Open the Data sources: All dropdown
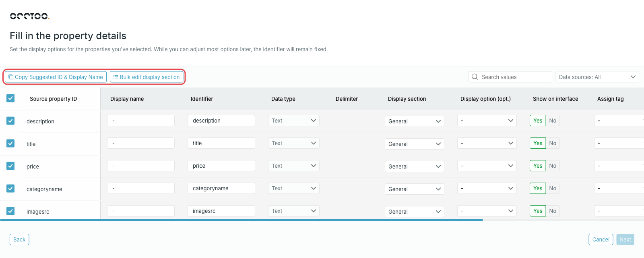Viewport: 644px width, 258px height. click(597, 77)
